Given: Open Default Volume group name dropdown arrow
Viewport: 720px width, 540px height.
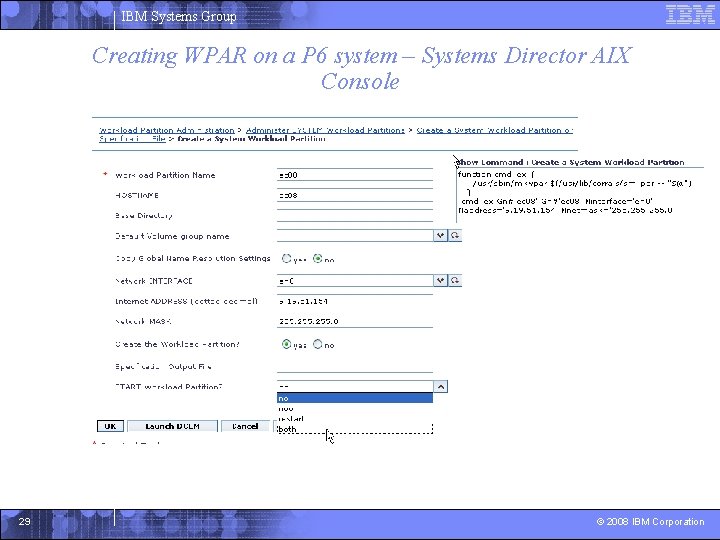Looking at the screenshot, I should pos(440,236).
